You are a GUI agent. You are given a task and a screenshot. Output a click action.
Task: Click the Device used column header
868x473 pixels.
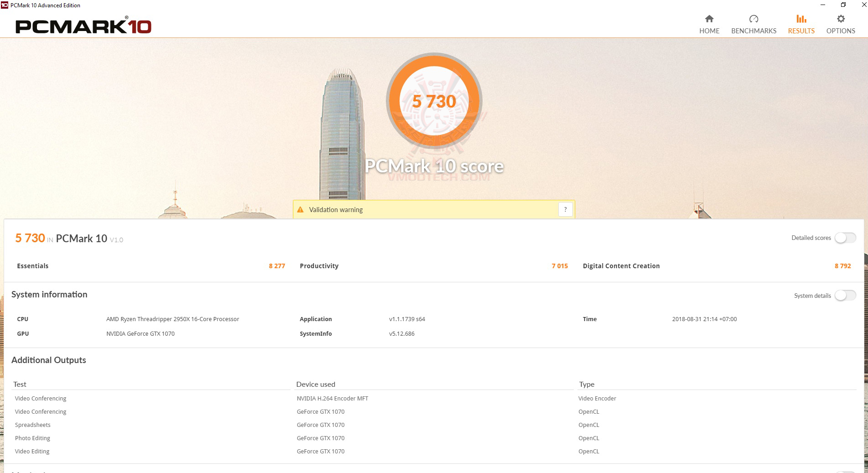(x=316, y=384)
